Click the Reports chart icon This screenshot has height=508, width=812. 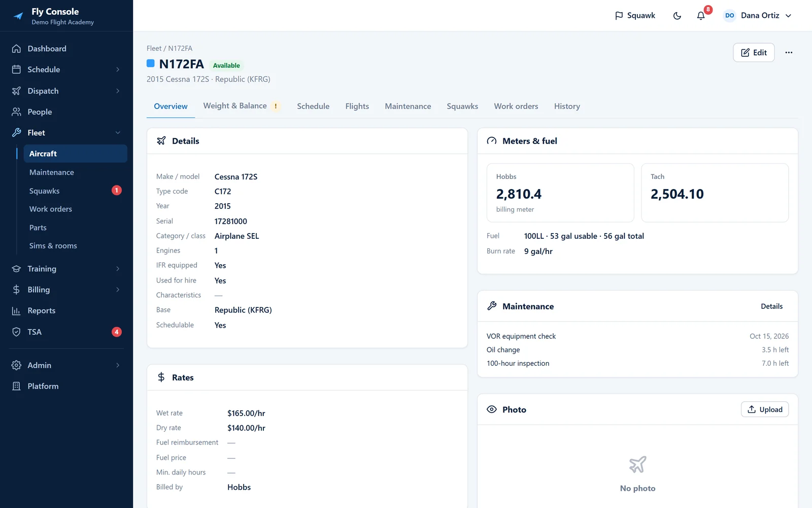(x=16, y=311)
